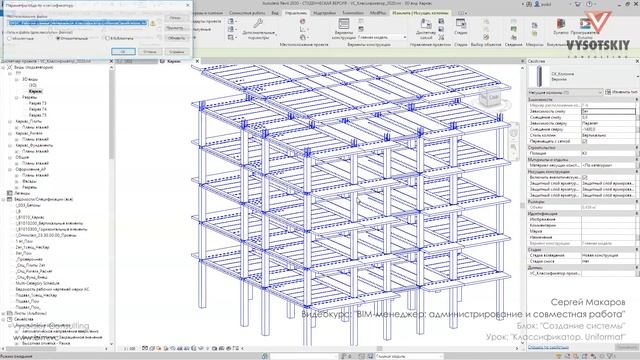Open Macro Security icon
The image size is (640, 360).
point(534,35)
